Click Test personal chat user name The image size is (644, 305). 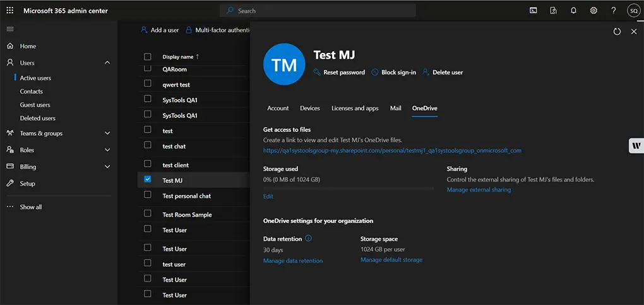tap(186, 196)
